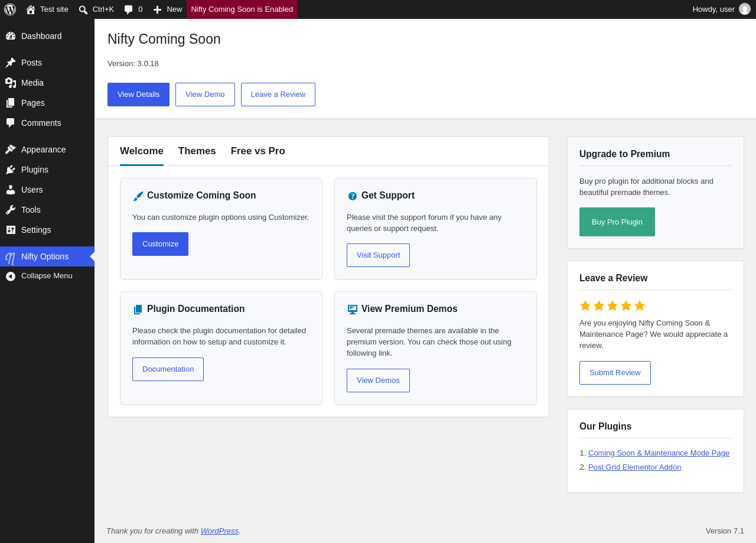Follow the WordPress link in the footer
The height and width of the screenshot is (543, 756).
tap(220, 531)
